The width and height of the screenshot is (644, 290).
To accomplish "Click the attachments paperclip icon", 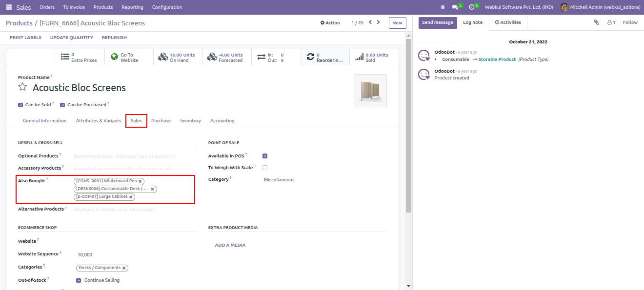I will click(x=596, y=22).
